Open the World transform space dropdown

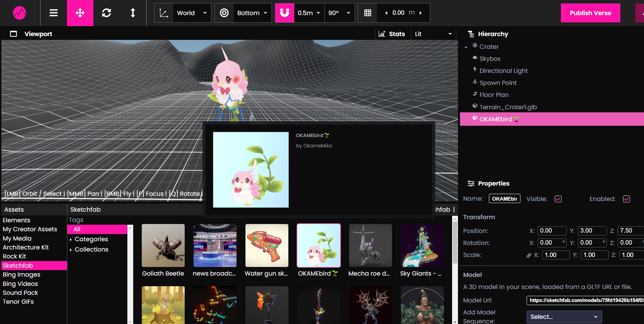[x=192, y=13]
